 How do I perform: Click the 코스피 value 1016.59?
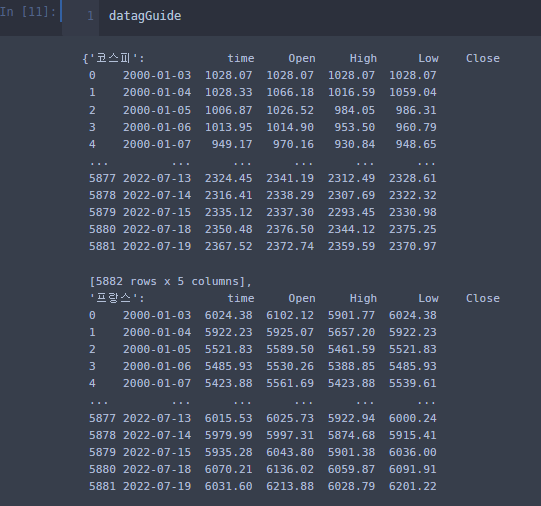point(351,92)
